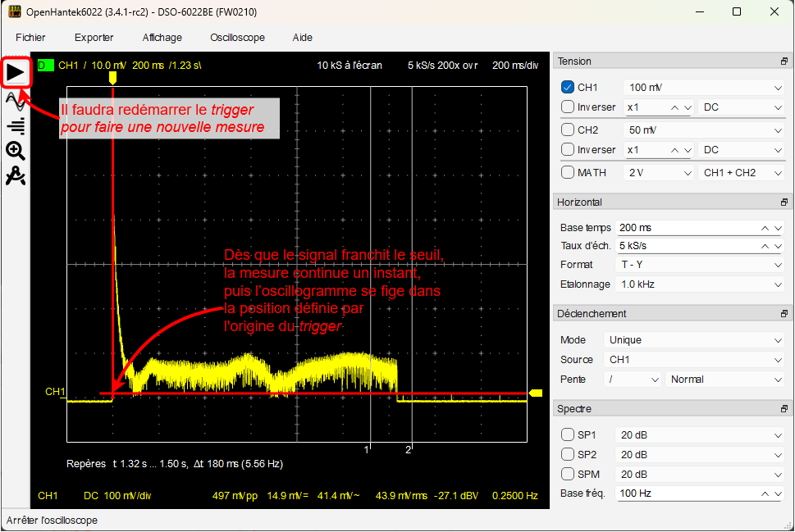Toggle the sine wave display icon
The image size is (795, 532).
tap(16, 102)
